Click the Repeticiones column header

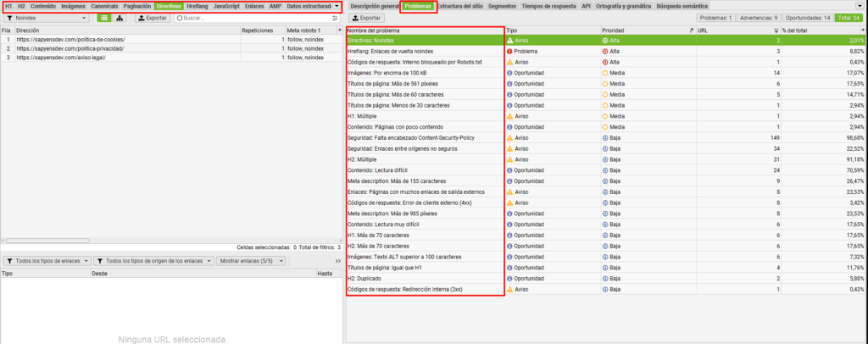(x=263, y=30)
